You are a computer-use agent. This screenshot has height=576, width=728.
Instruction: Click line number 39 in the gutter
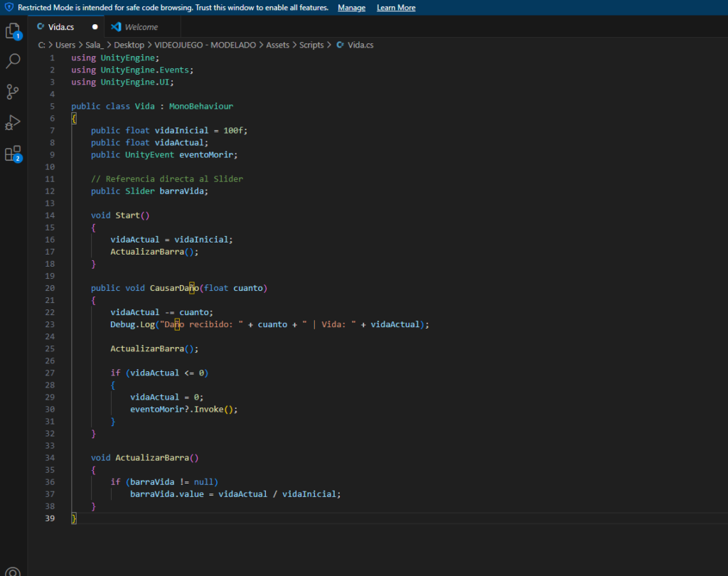tap(50, 518)
